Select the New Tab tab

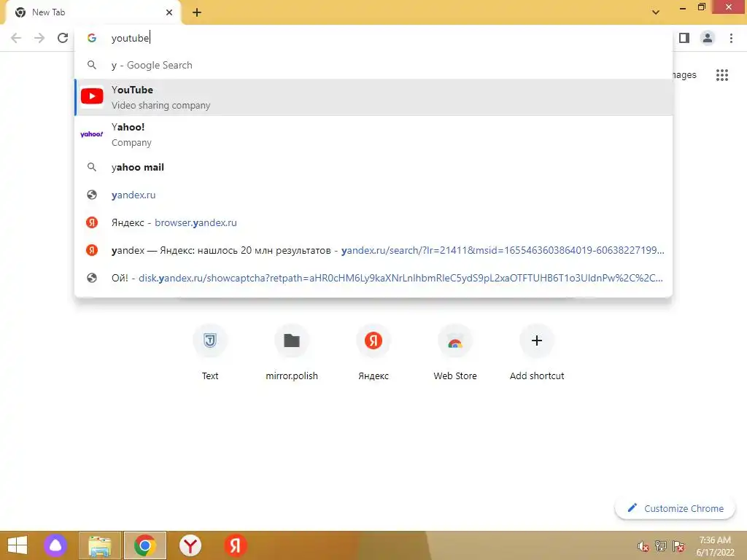93,13
